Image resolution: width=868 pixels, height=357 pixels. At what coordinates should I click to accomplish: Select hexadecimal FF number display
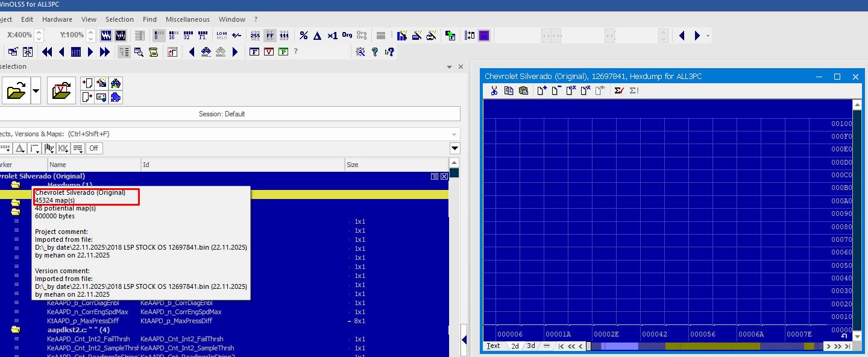point(270,36)
